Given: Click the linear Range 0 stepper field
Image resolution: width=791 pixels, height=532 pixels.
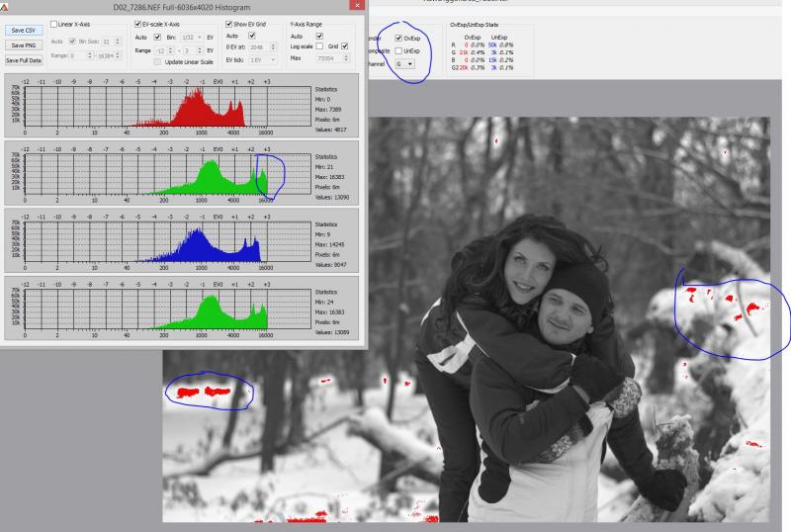Looking at the screenshot, I should tap(81, 55).
